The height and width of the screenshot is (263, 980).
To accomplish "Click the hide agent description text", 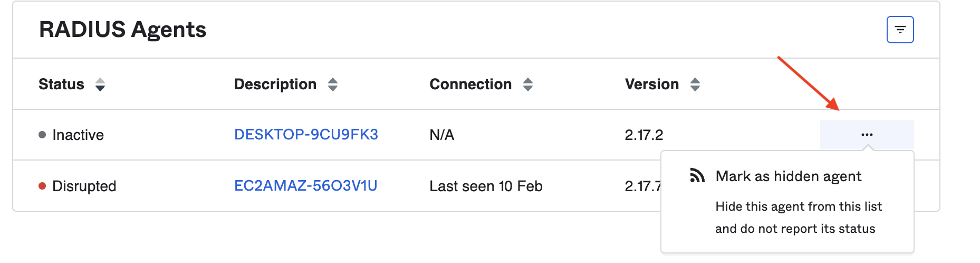I will pyautogui.click(x=798, y=218).
